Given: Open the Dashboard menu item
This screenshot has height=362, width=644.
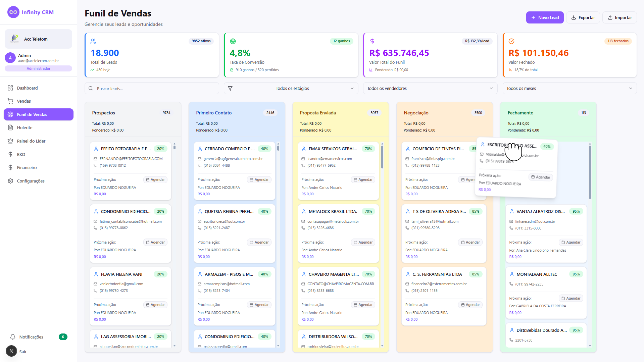Looking at the screenshot, I should pyautogui.click(x=27, y=88).
